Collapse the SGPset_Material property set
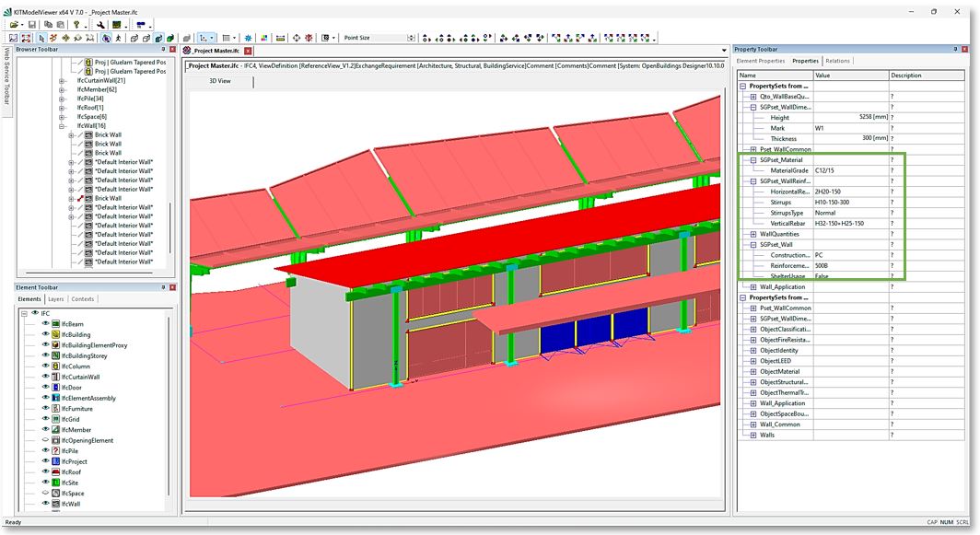980x535 pixels. [x=753, y=160]
